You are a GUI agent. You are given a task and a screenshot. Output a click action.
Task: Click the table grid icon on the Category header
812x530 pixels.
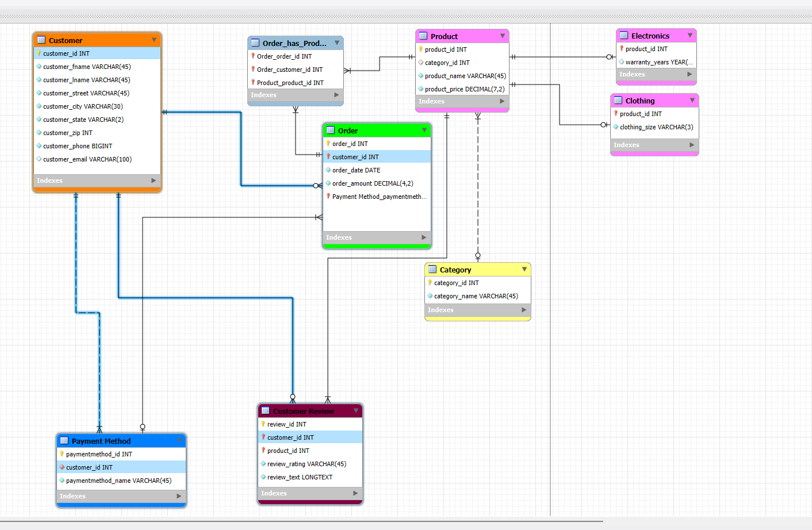pos(432,269)
